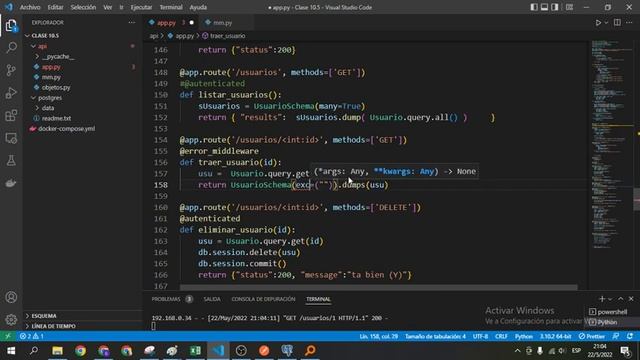Close the terminal panel
The width and height of the screenshot is (640, 360).
[x=631, y=299]
